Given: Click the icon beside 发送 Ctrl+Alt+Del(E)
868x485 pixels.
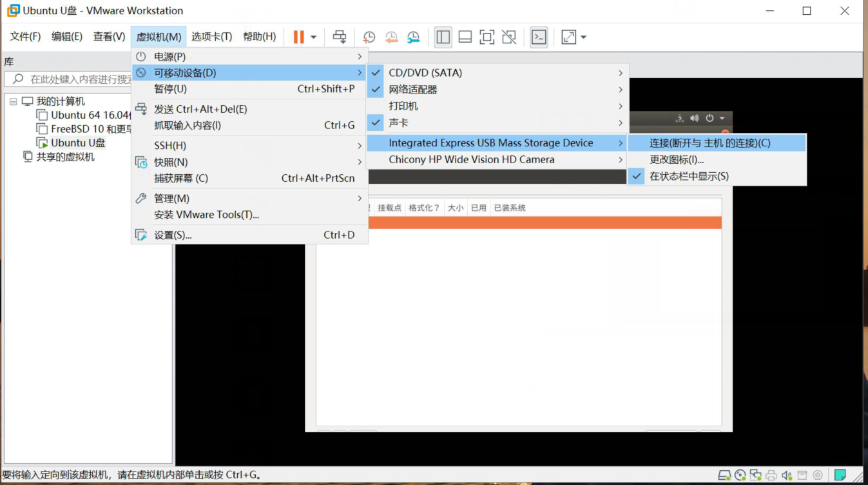Looking at the screenshot, I should [x=140, y=109].
